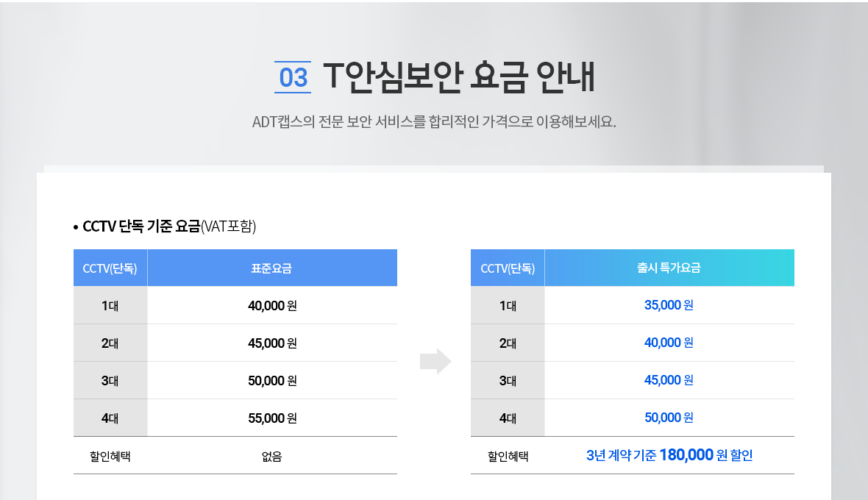
Task: Click the 할인혜택 label in the standard table
Action: (110, 457)
